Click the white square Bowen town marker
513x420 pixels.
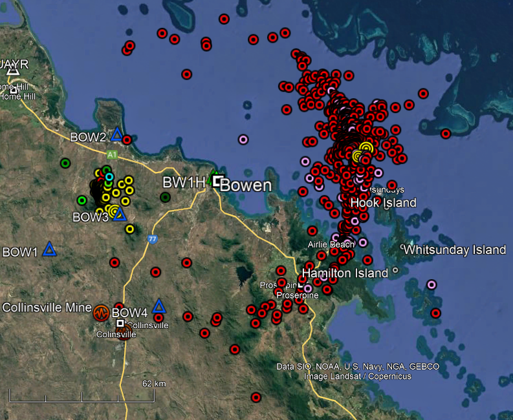click(x=217, y=181)
